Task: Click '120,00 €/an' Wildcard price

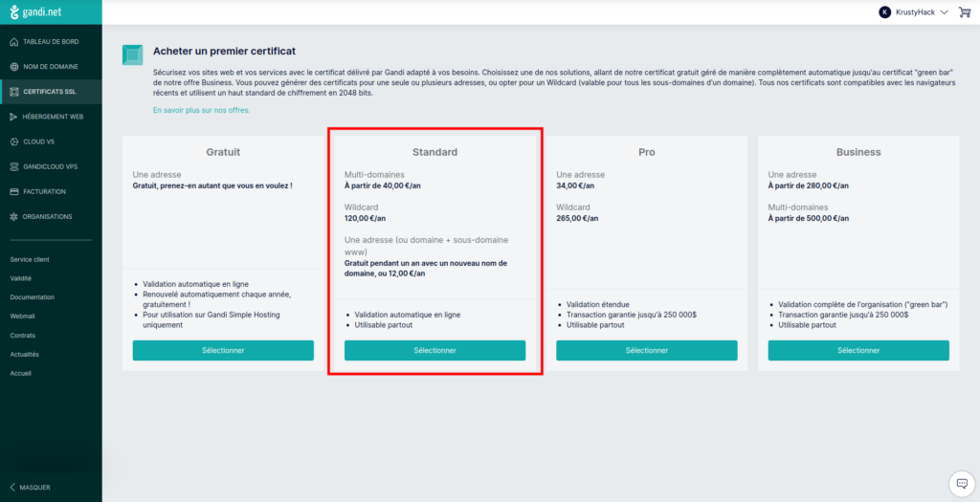Action: (366, 219)
